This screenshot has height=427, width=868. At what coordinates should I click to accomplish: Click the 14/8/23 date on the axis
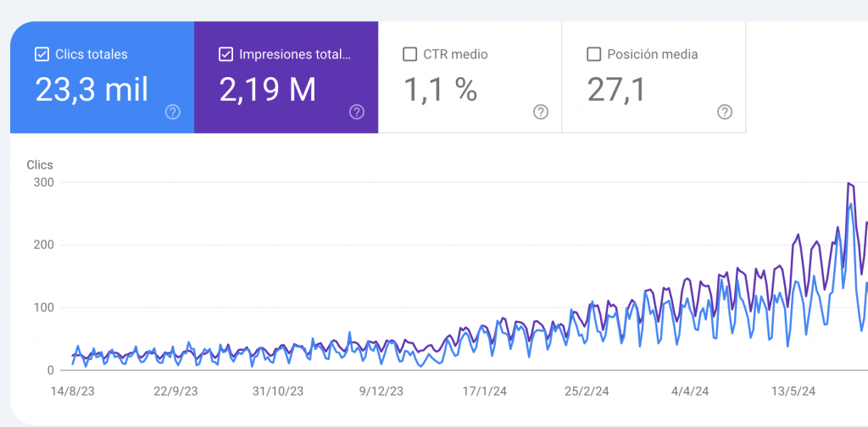pos(73,391)
